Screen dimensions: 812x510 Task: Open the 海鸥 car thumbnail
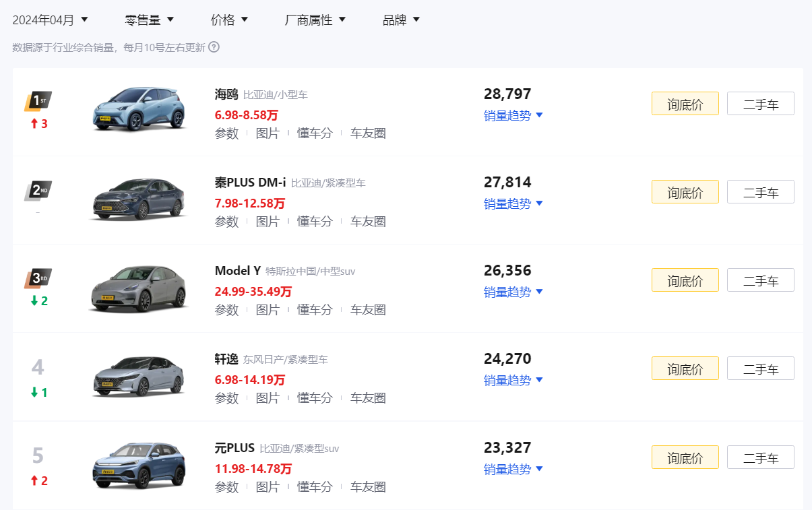(x=139, y=109)
